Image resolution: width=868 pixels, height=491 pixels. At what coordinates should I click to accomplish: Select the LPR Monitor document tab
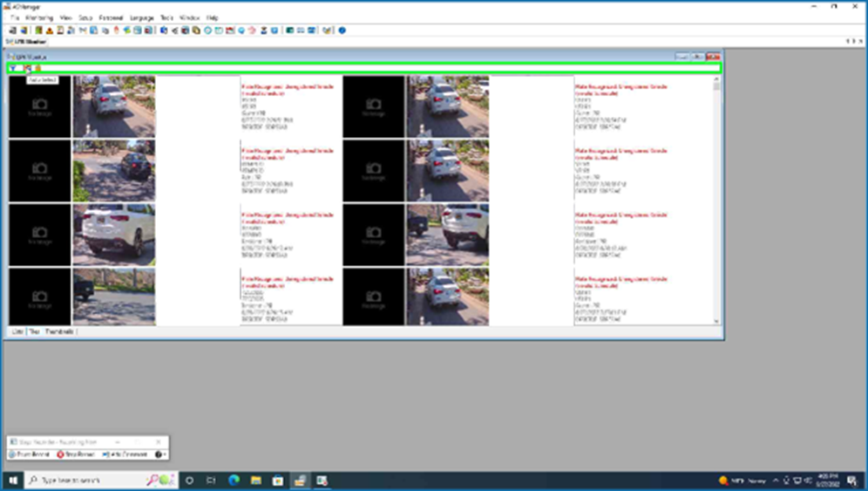pyautogui.click(x=26, y=41)
